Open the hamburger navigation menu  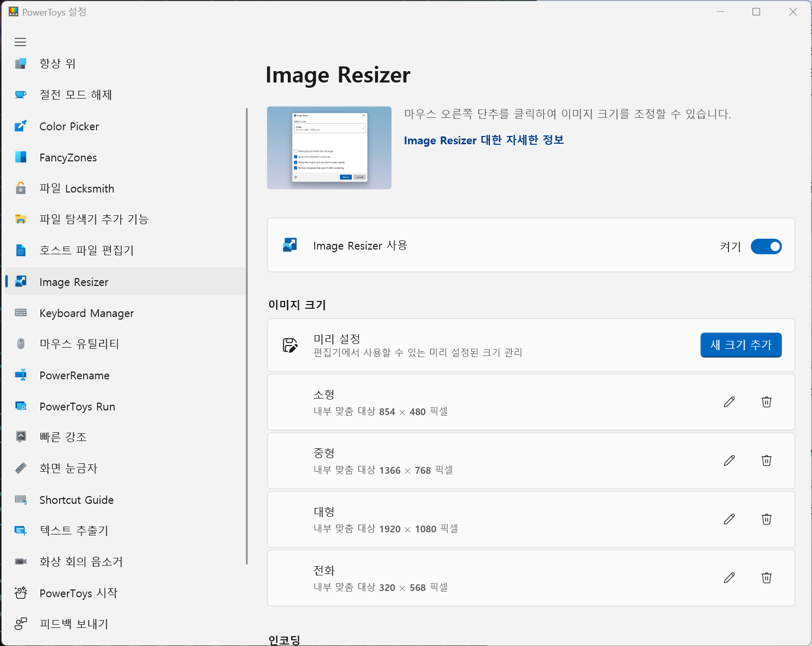[x=20, y=42]
